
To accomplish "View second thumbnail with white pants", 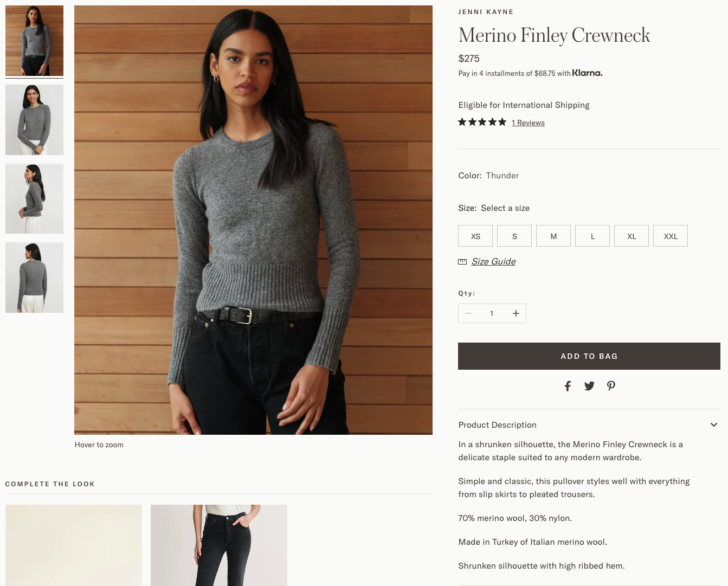I will (x=34, y=120).
